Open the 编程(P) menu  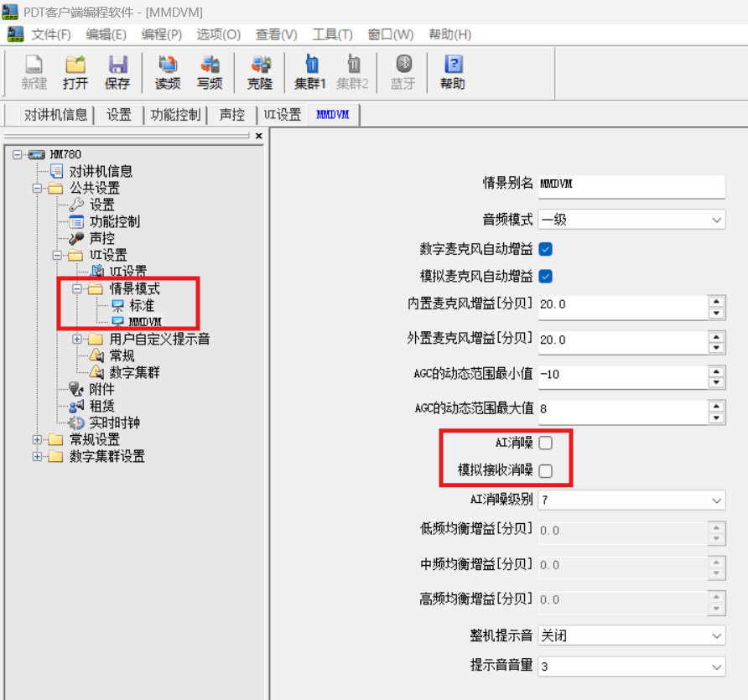tap(161, 34)
